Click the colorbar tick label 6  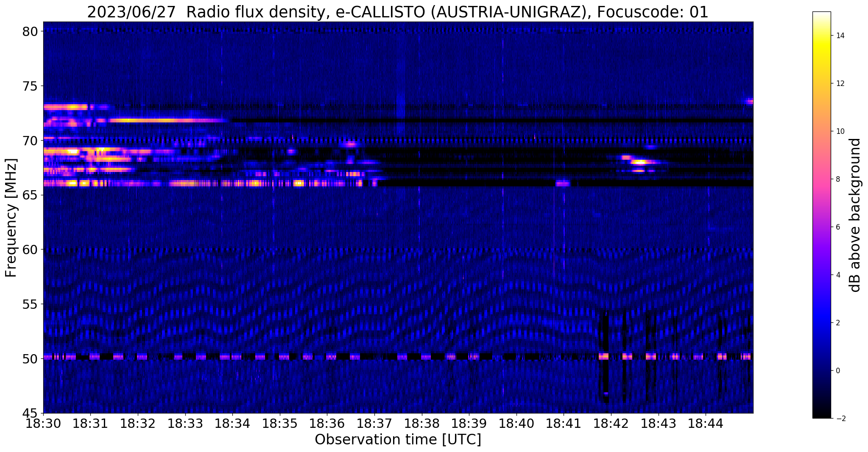[837, 227]
